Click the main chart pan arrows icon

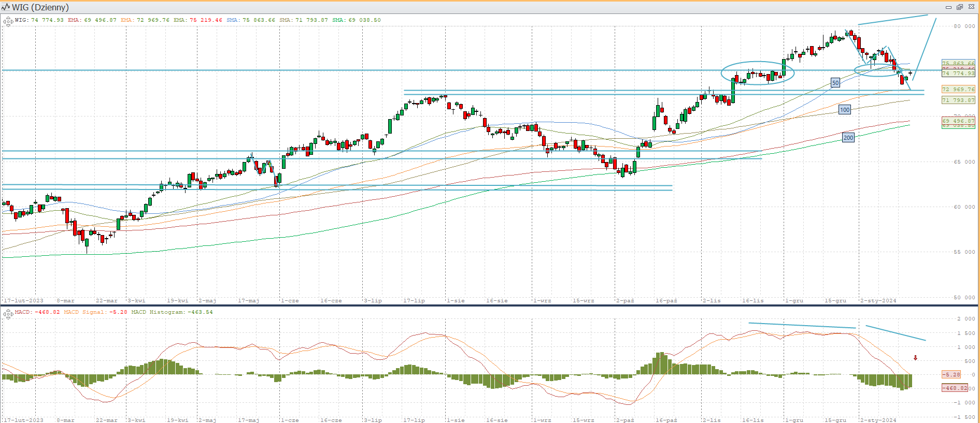pos(8,21)
